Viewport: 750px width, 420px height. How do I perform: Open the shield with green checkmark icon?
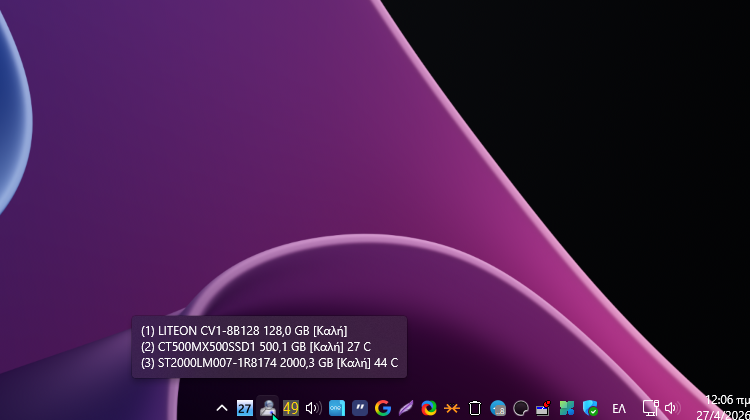coord(590,408)
